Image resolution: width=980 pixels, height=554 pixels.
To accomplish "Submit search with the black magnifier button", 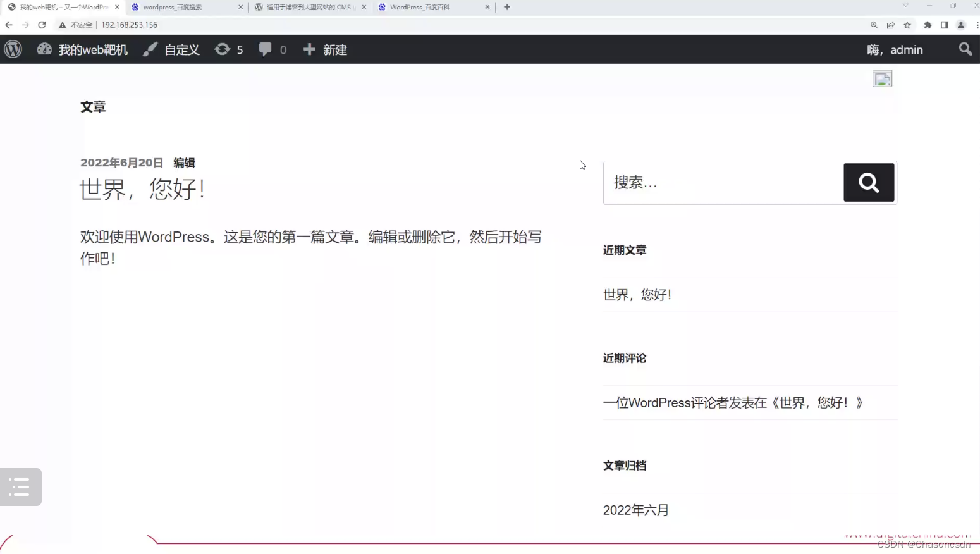I will (x=869, y=183).
